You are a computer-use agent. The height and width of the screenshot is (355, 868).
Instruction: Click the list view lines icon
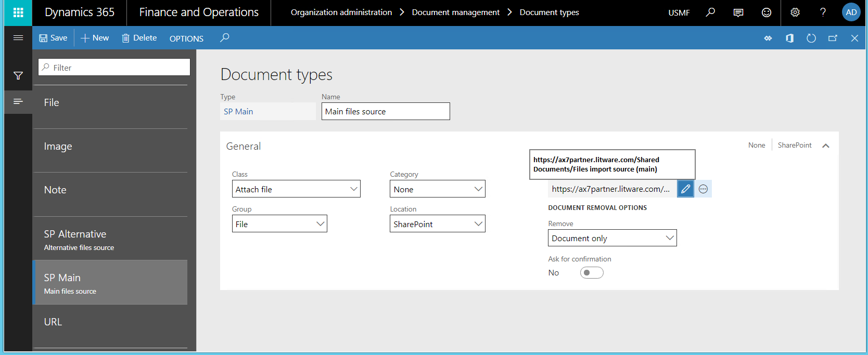click(x=18, y=101)
